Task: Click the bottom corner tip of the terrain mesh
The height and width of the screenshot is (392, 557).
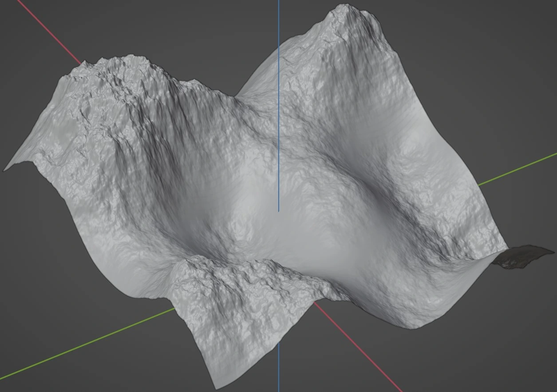Action: [215, 384]
